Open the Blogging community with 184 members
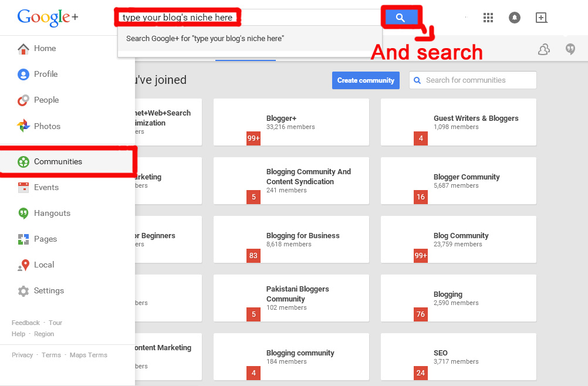The image size is (588, 386). 292,357
